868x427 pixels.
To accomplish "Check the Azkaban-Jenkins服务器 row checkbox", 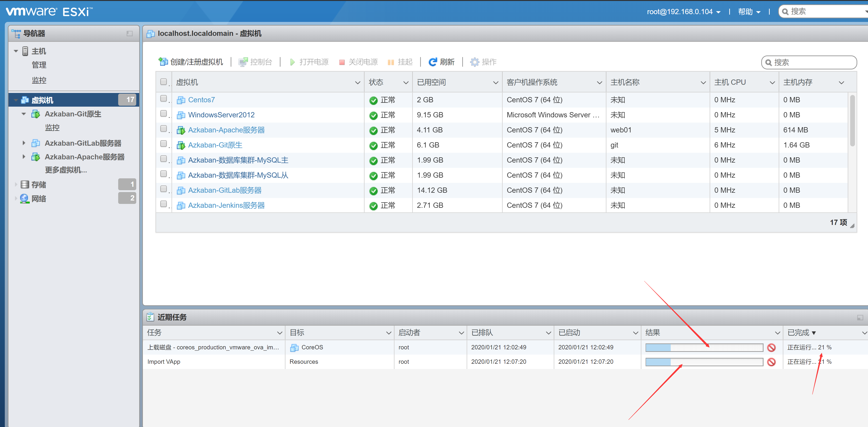I will [x=164, y=204].
